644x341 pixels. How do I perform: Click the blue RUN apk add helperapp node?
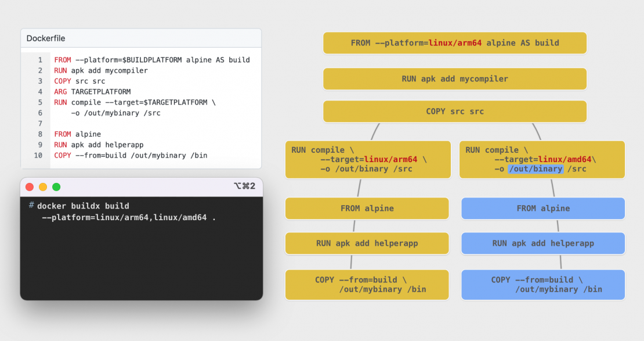coord(543,243)
